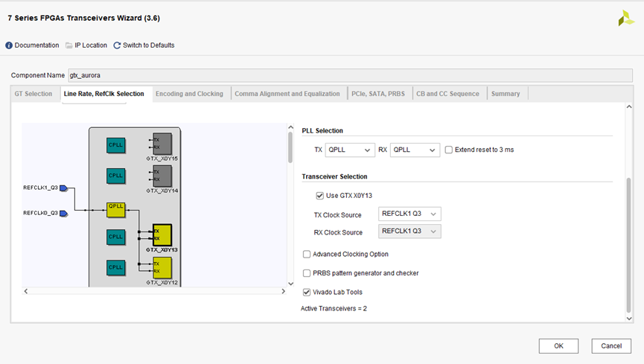The image size is (644, 364).
Task: Click the GTX_X0Y13 label
Action: click(x=162, y=250)
